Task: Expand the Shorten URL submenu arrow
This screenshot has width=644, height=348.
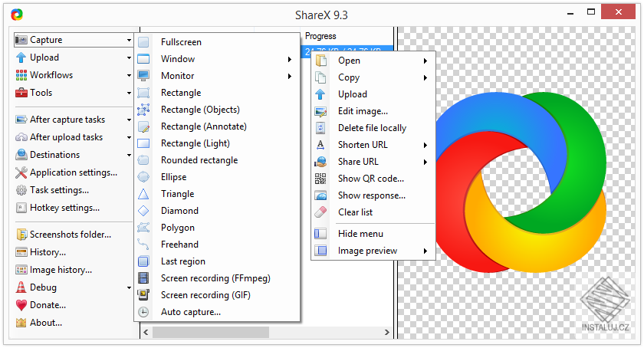Action: pyautogui.click(x=426, y=145)
